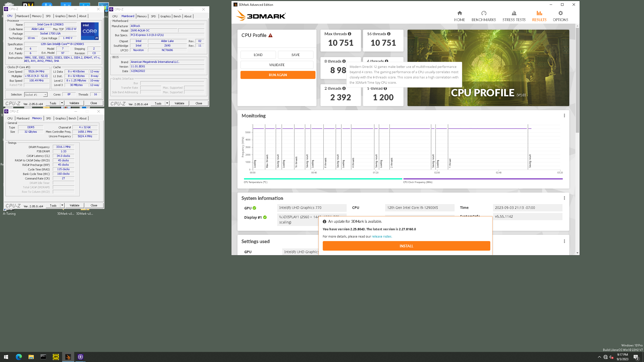The height and width of the screenshot is (362, 644).
Task: Open File Explorer from the taskbar
Action: tap(31, 357)
